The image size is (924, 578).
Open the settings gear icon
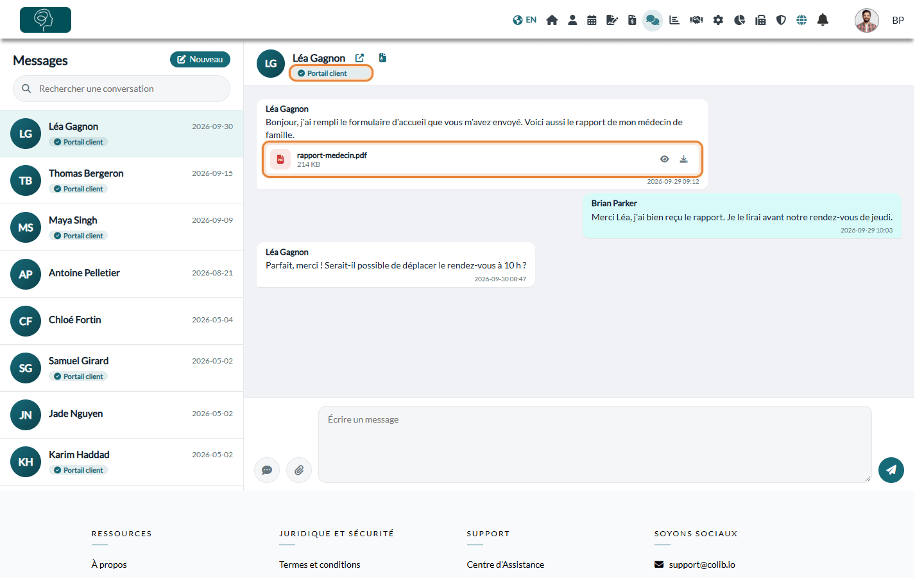pyautogui.click(x=718, y=20)
